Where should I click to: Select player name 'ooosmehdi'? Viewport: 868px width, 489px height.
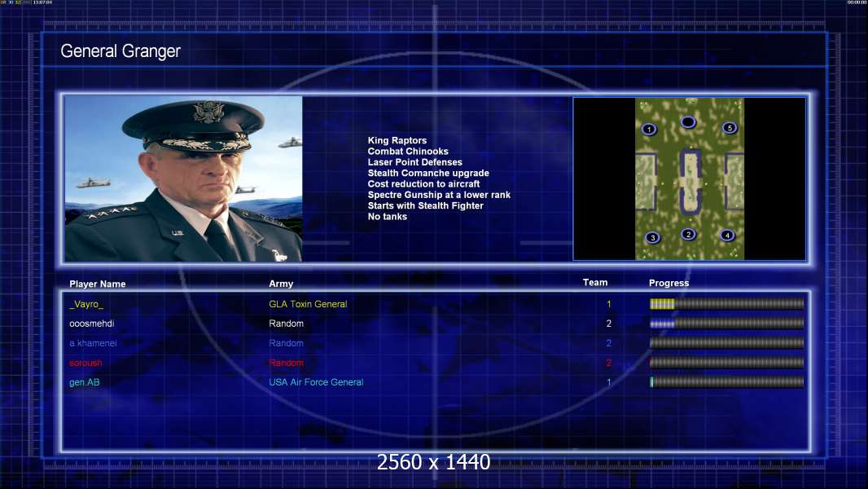92,324
